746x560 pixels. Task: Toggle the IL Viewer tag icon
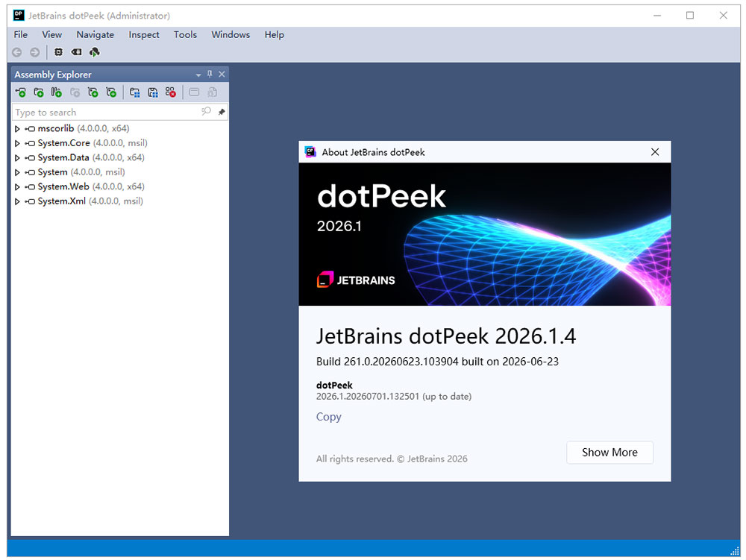point(76,51)
